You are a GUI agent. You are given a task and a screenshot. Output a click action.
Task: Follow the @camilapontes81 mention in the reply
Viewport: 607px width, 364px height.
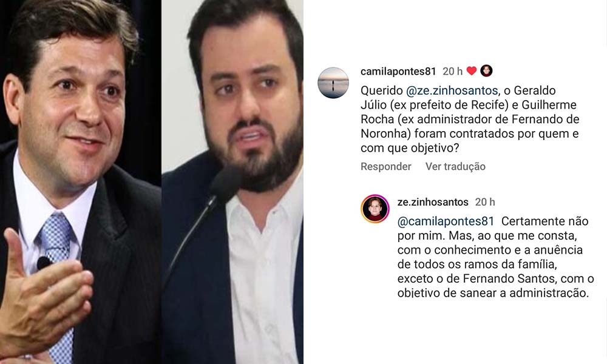pos(446,221)
